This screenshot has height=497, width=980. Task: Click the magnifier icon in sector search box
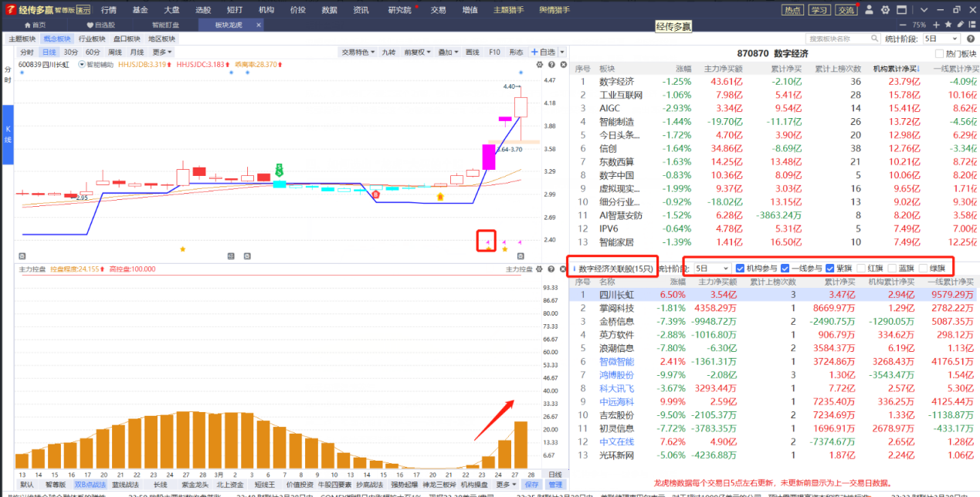[x=875, y=39]
